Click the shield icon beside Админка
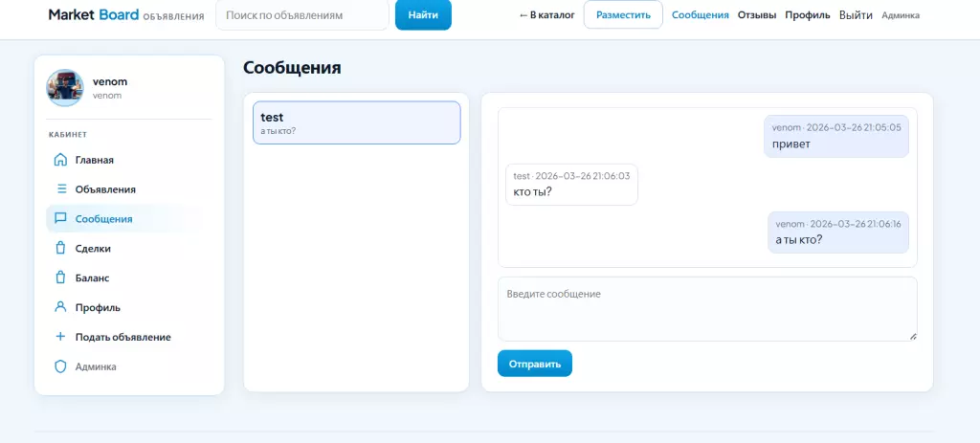 (61, 366)
